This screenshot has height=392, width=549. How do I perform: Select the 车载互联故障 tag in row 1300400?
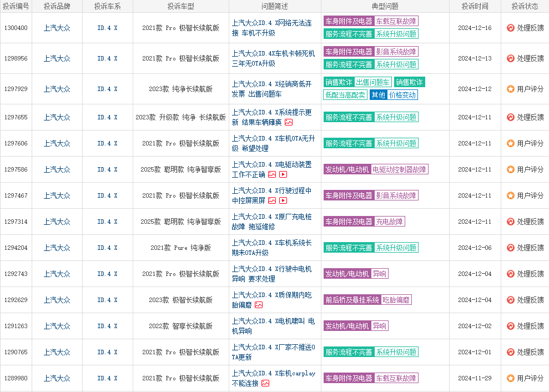[396, 21]
